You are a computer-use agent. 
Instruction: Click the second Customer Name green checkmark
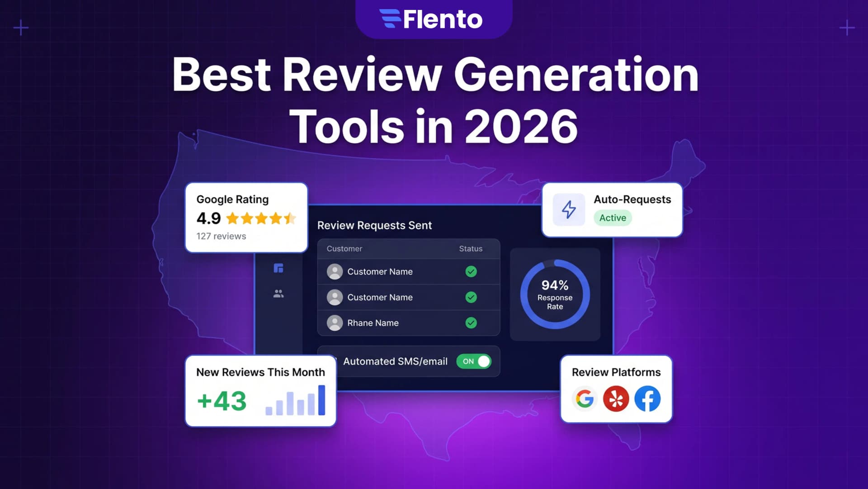click(x=471, y=297)
